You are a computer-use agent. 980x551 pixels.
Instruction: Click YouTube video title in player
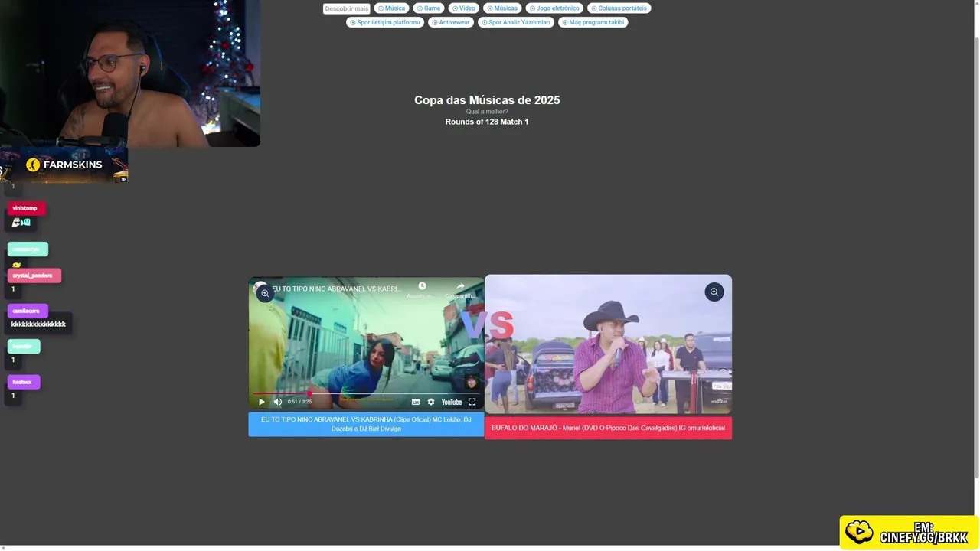click(335, 289)
